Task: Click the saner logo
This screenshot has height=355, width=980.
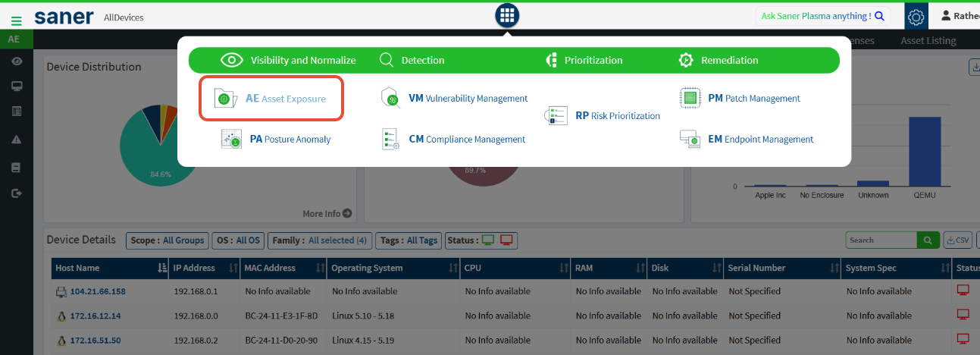Action: 64,17
